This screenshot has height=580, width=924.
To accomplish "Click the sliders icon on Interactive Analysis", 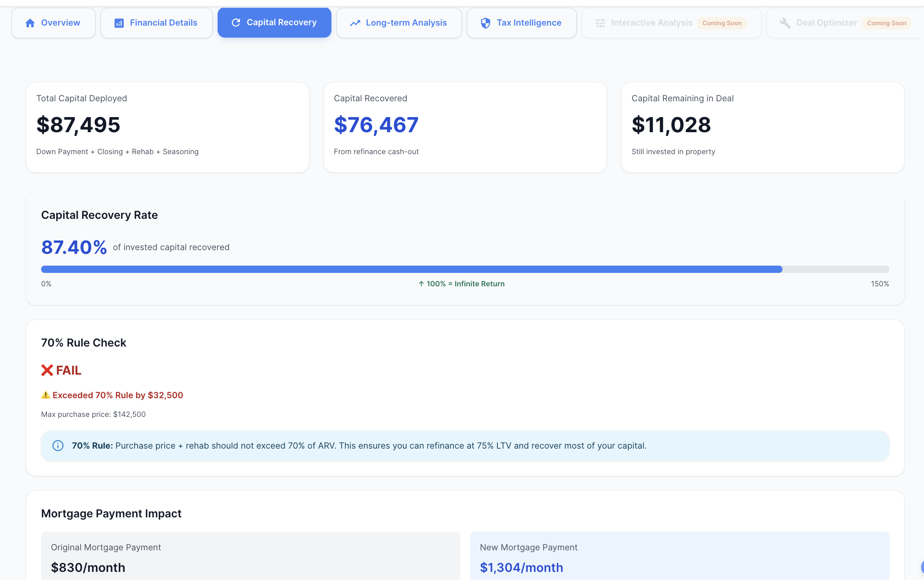I will pos(599,23).
